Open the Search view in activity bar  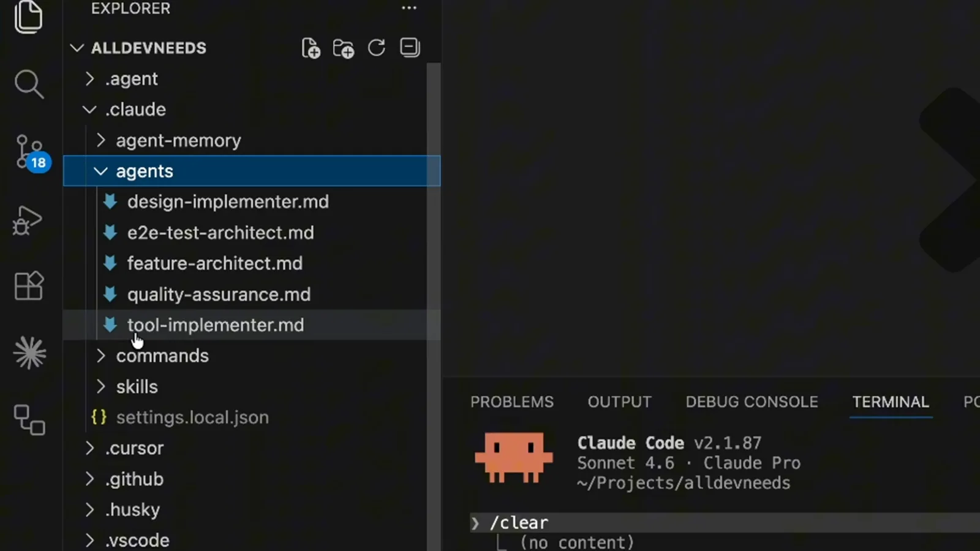[x=29, y=84]
